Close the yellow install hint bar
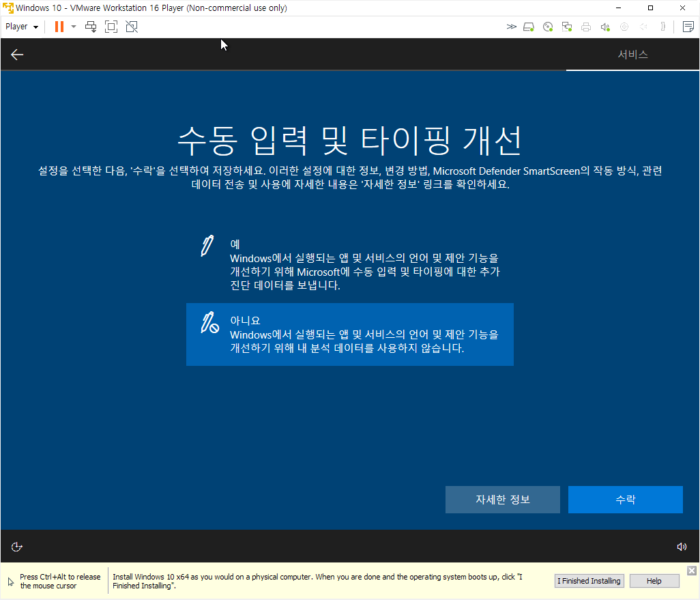The height and width of the screenshot is (600, 700). 692,571
